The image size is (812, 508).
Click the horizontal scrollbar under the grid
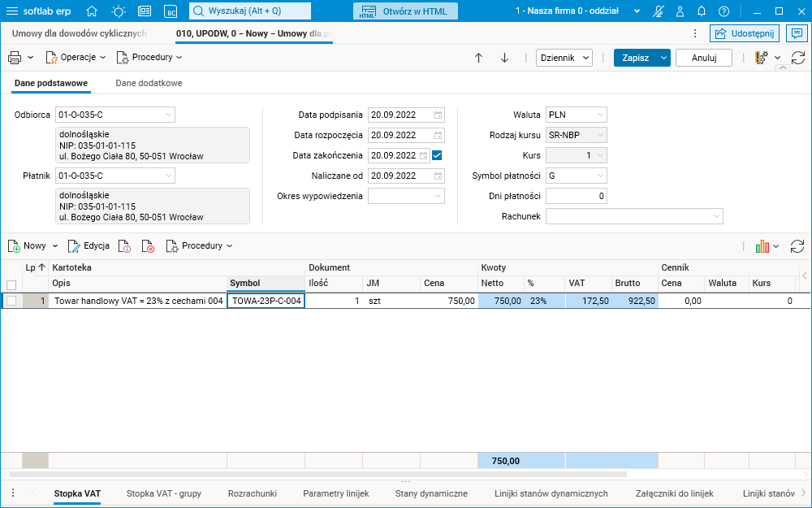[318, 475]
